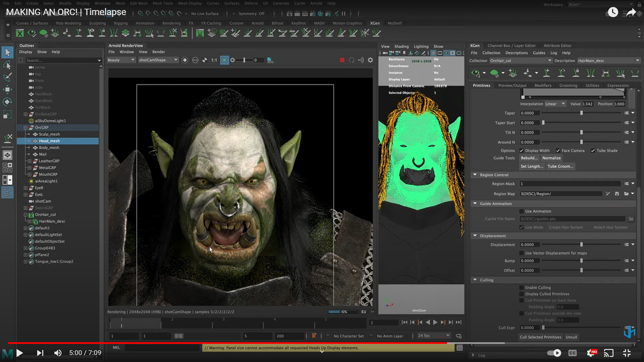Expand the LeatherGRP node in the Outliner
644x362 pixels.
(30, 161)
